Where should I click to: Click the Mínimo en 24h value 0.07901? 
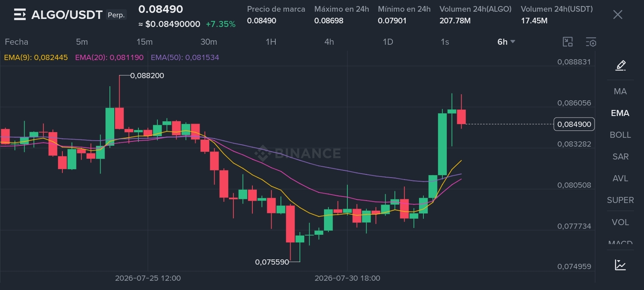[392, 21]
